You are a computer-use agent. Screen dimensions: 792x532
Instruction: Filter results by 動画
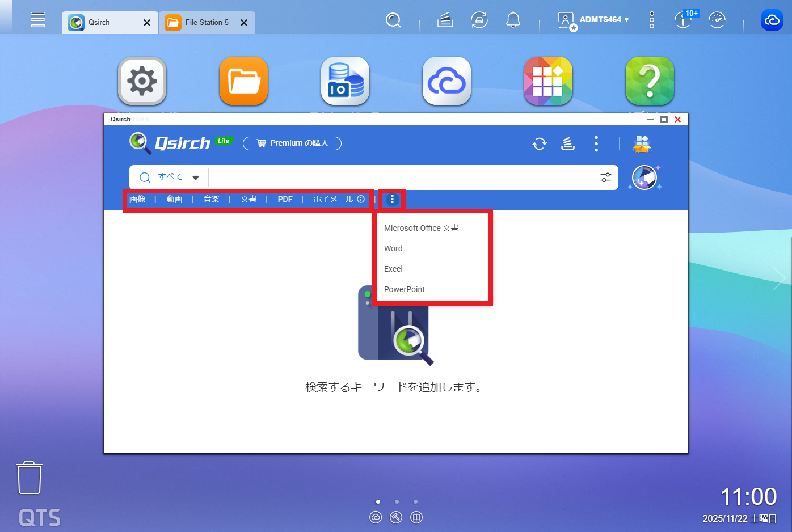click(174, 199)
